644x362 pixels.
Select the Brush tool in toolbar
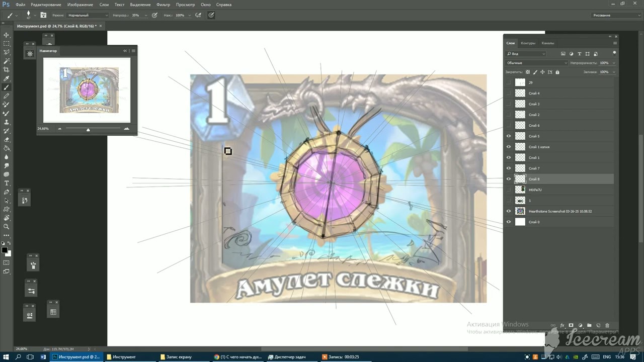[7, 87]
